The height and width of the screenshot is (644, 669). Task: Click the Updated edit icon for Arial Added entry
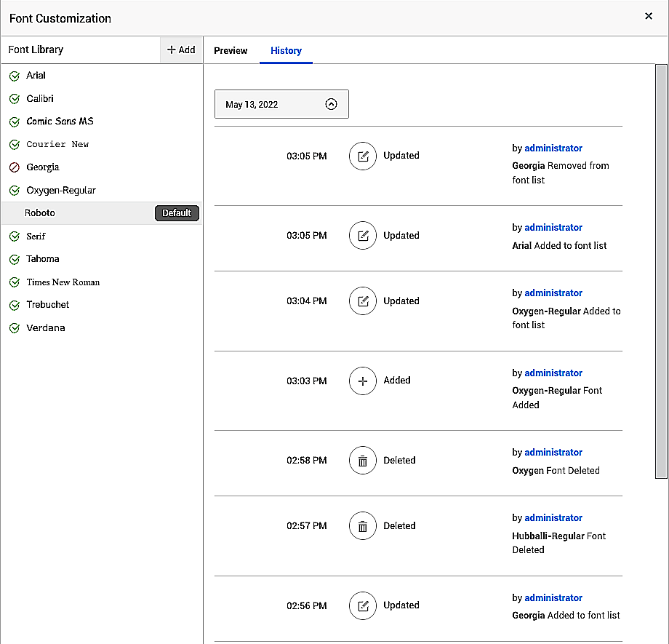(x=362, y=236)
